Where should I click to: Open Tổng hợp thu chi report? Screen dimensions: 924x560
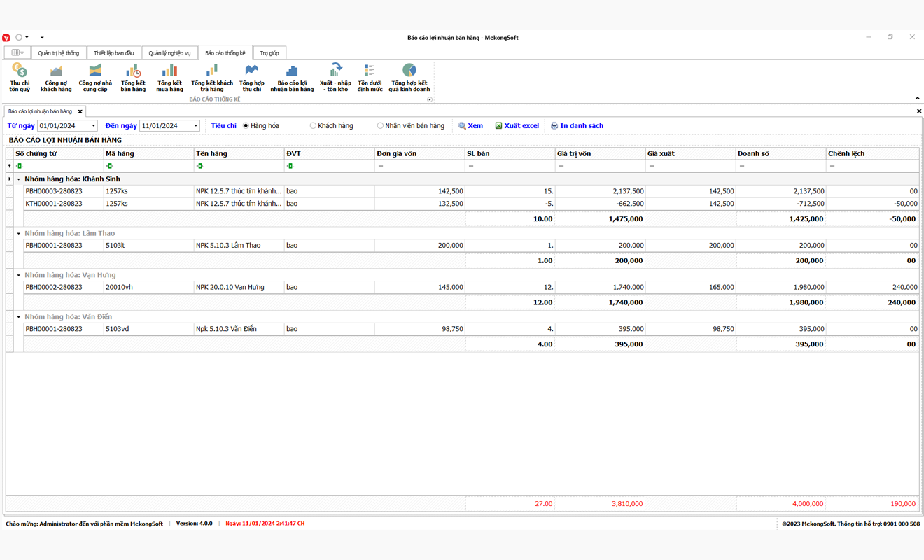pos(251,77)
